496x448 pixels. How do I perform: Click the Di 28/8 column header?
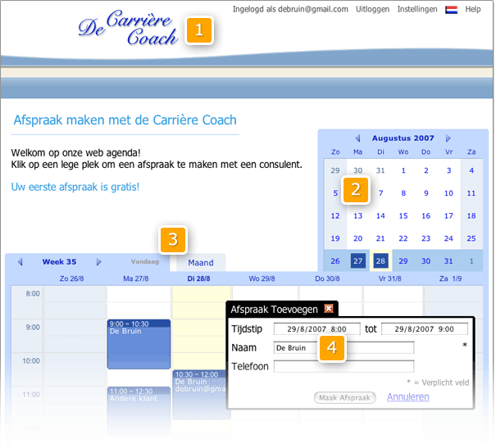(x=198, y=278)
